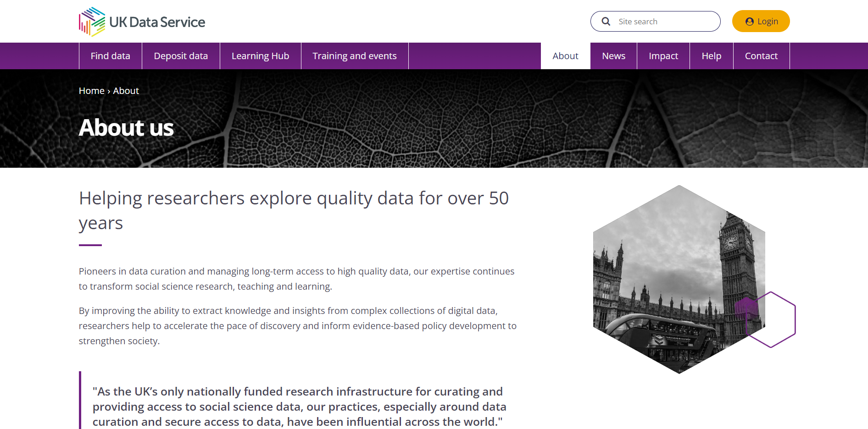This screenshot has width=868, height=429.
Task: Go to the Learning Hub section
Action: pos(260,56)
